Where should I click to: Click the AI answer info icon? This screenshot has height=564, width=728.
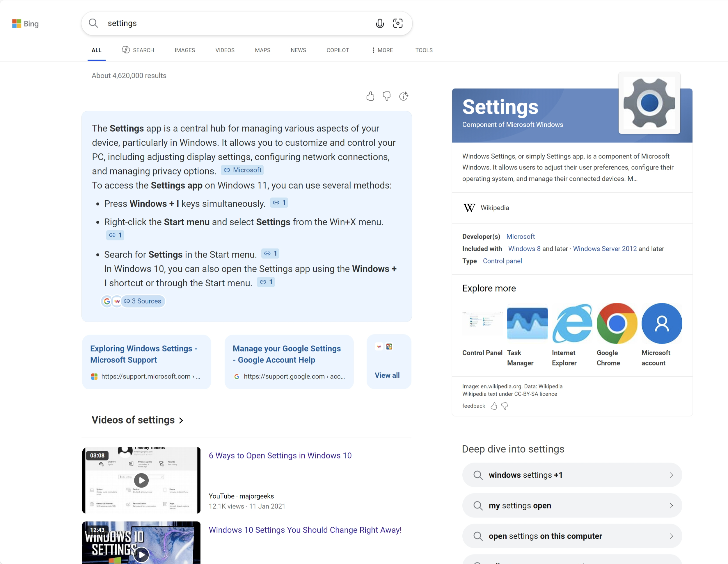[x=404, y=96]
